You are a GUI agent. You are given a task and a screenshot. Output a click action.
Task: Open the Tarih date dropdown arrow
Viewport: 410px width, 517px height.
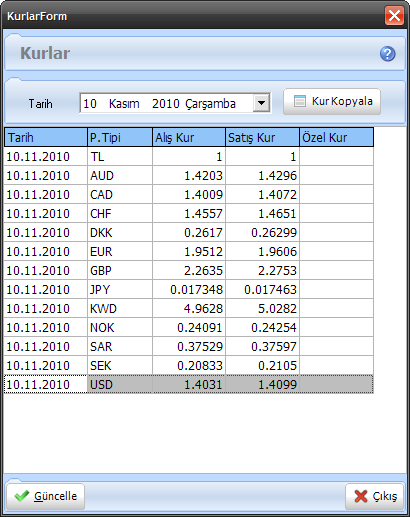[x=261, y=103]
